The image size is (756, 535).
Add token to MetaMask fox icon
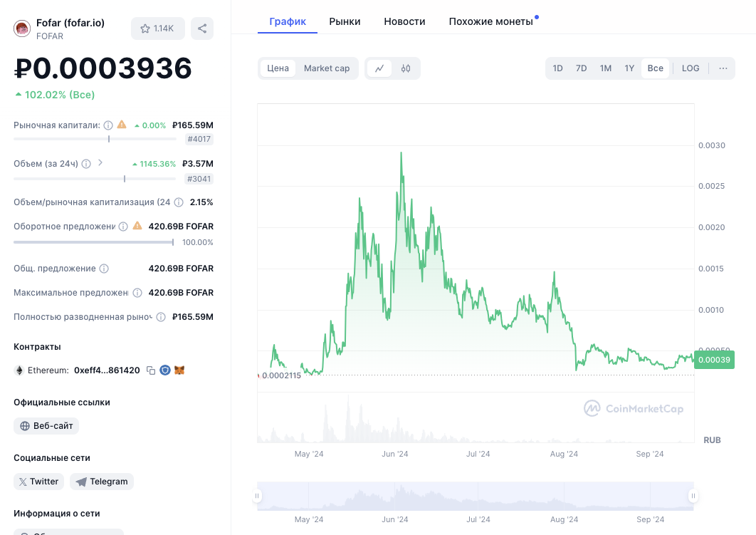click(179, 370)
